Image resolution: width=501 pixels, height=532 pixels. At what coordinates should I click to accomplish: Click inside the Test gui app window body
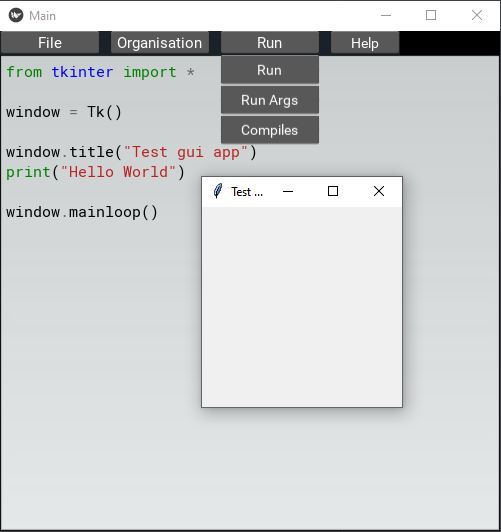click(302, 307)
